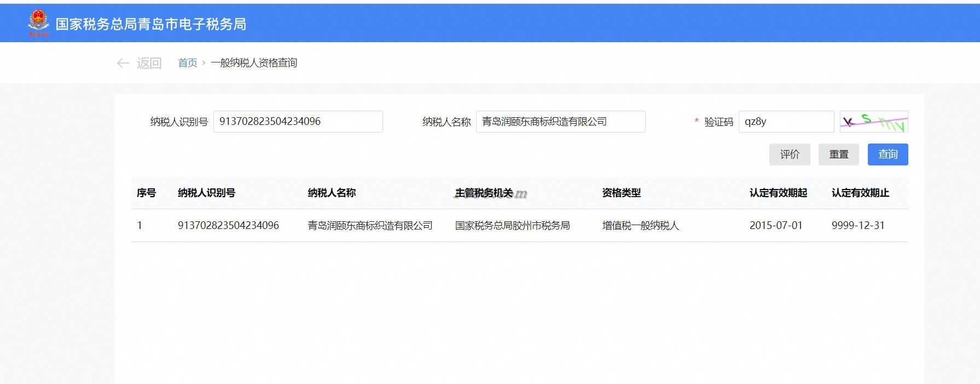Click the 重置 reset button

coord(839,154)
